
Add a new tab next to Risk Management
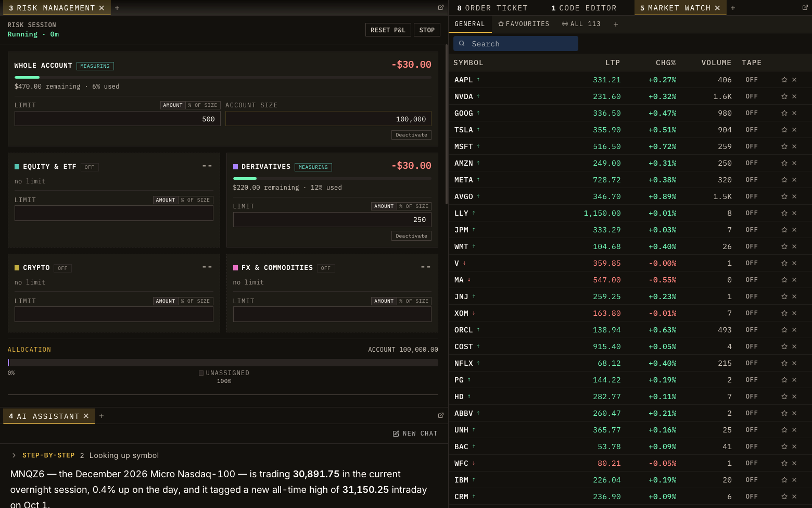[x=117, y=8]
